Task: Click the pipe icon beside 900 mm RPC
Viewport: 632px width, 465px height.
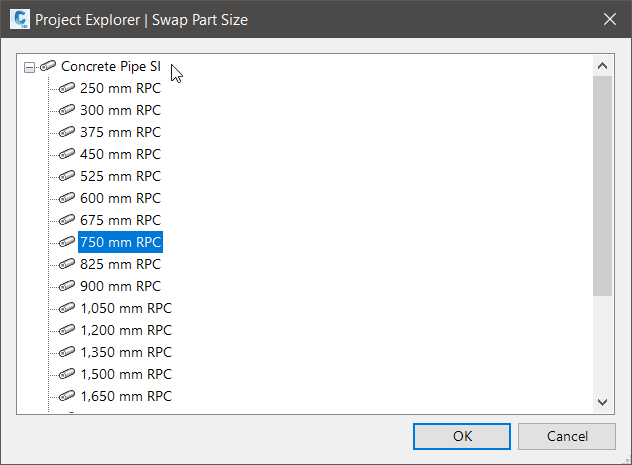Action: [x=67, y=286]
